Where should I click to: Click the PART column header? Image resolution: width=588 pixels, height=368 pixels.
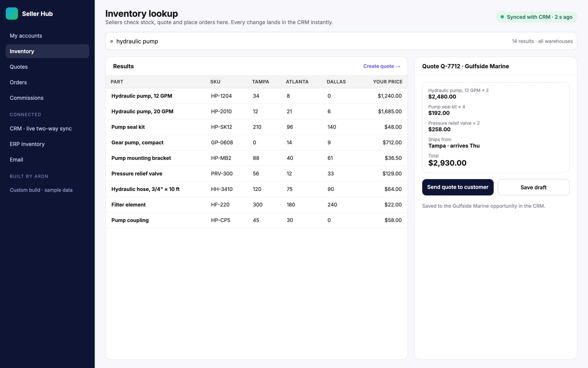(x=117, y=82)
